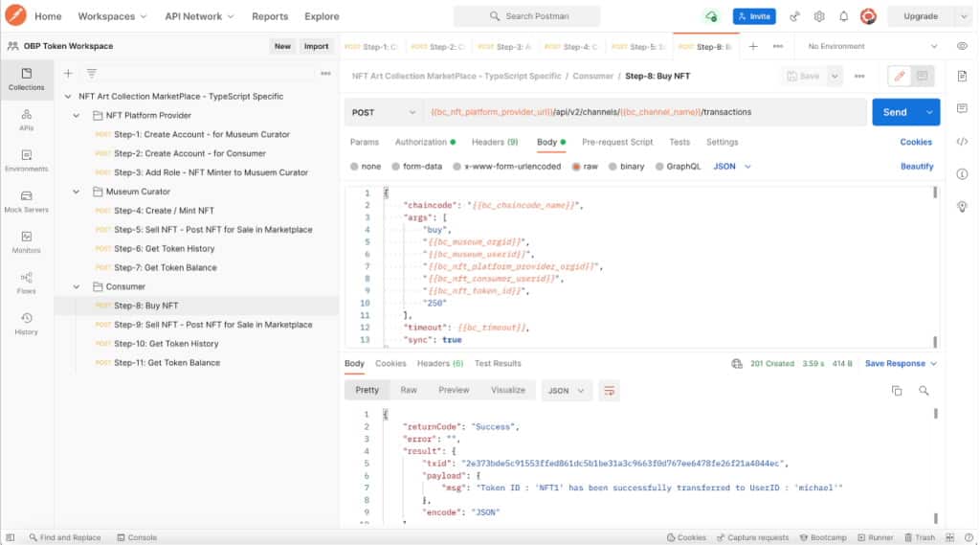Open Monitors in the sidebar
Screen dimensions: 980x545
(26, 242)
